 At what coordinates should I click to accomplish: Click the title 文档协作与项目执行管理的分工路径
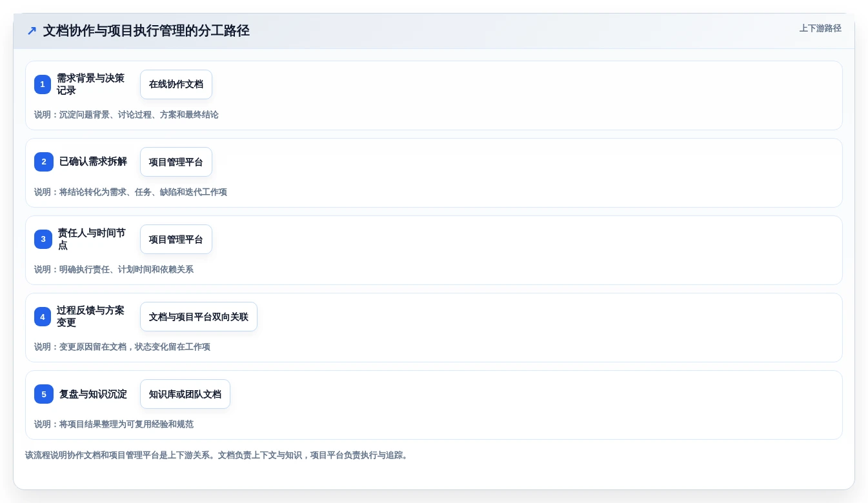tap(146, 30)
